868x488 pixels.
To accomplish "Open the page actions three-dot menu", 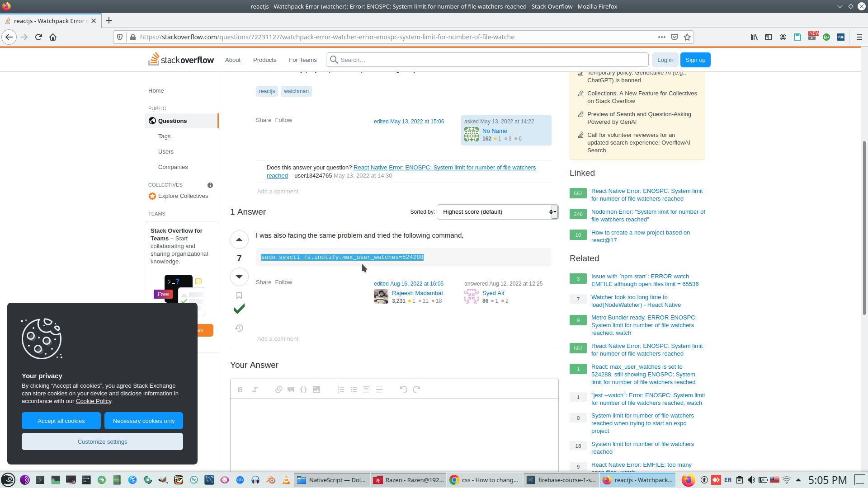I will click(661, 37).
